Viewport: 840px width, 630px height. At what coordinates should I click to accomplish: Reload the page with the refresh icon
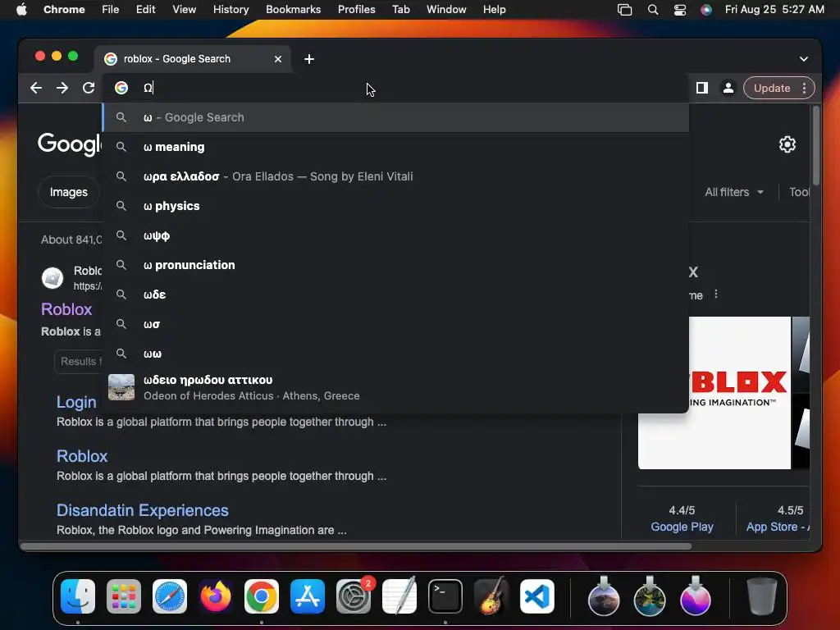click(x=89, y=88)
